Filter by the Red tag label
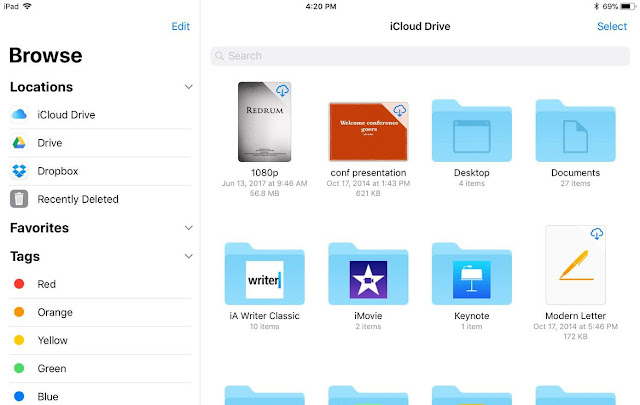The width and height of the screenshot is (640, 405). click(x=47, y=284)
